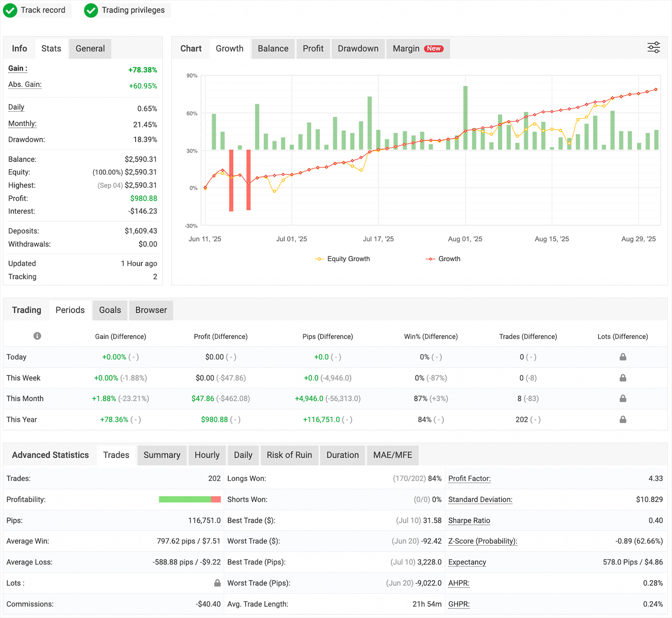Click the lock icon in This Month row

click(x=623, y=398)
